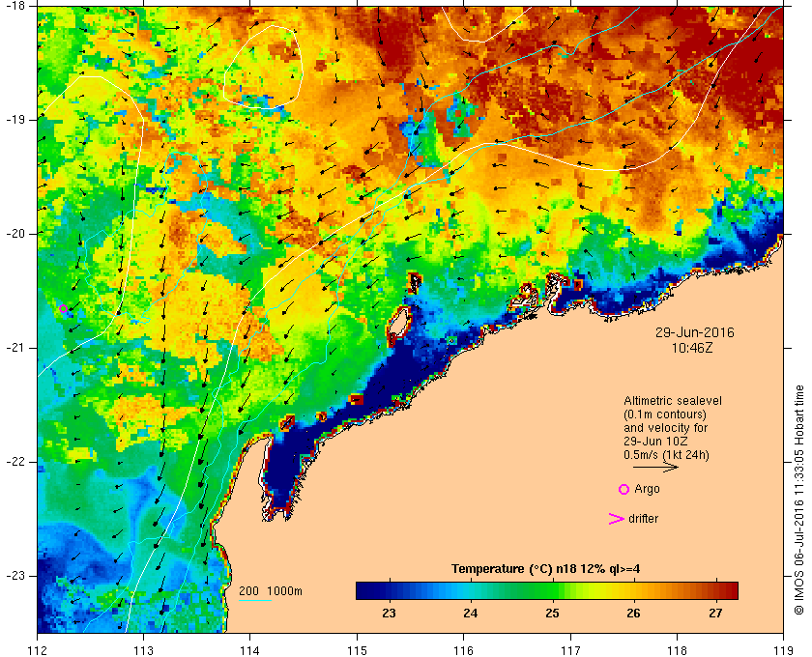The height and width of the screenshot is (657, 812).
Task: Click the oval island near 115.4E, 20.8S
Action: [x=398, y=324]
